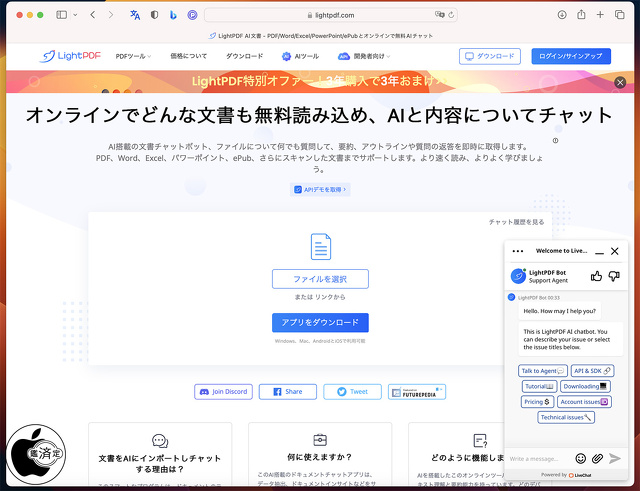Select the Technical issues quick reply
This screenshot has width=640, height=491.
(x=566, y=418)
